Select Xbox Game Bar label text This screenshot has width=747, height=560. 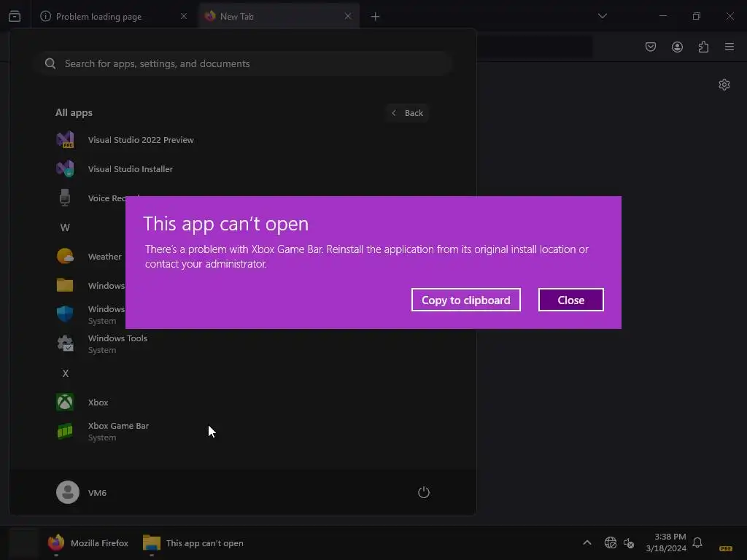[119, 426]
